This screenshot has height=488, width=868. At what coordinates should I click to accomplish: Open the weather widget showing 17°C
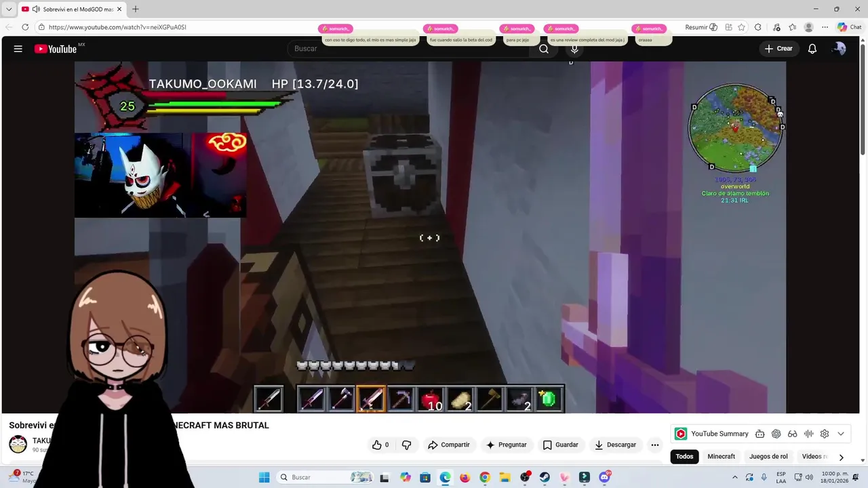click(22, 477)
